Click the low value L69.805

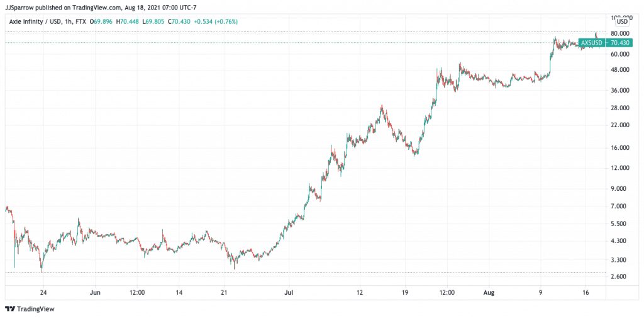[x=153, y=21]
